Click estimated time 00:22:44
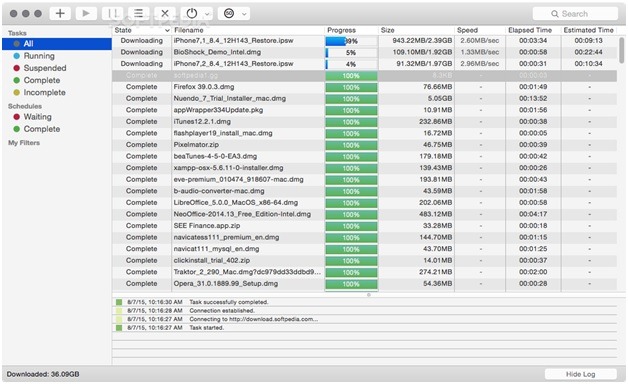This screenshot has width=628, height=384. click(x=588, y=52)
